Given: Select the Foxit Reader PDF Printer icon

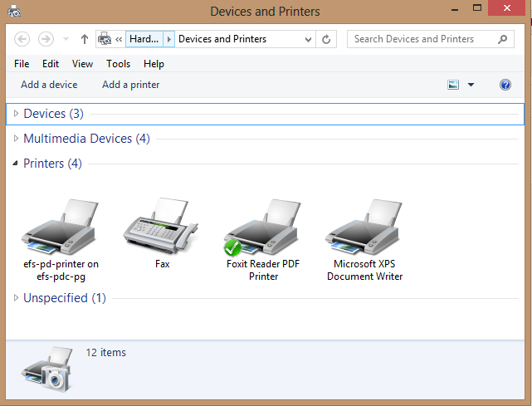Looking at the screenshot, I should [262, 227].
